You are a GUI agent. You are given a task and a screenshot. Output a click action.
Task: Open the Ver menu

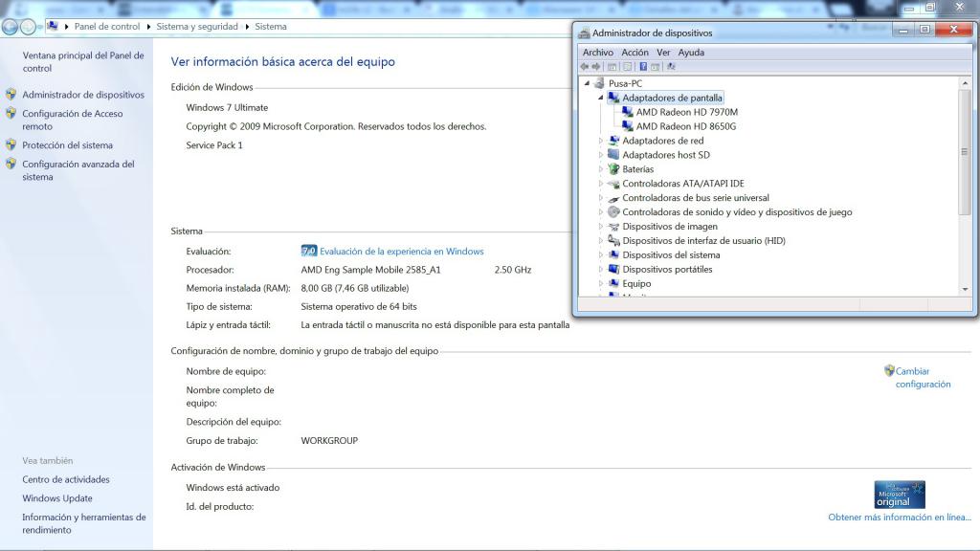pos(663,53)
